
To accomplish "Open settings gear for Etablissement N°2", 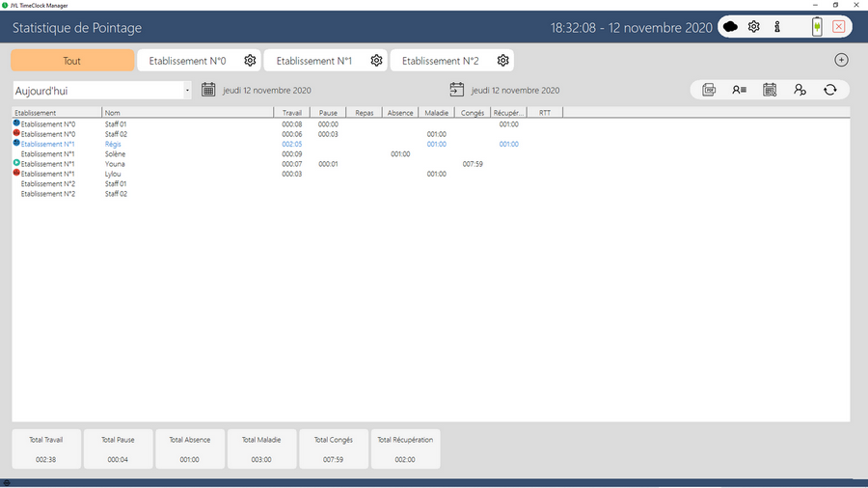I will (x=502, y=61).
